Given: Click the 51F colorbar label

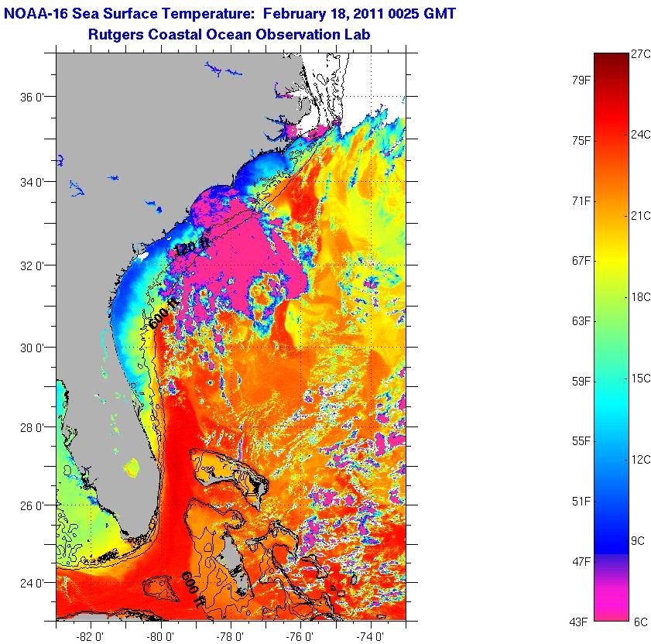Looking at the screenshot, I should pos(581,502).
